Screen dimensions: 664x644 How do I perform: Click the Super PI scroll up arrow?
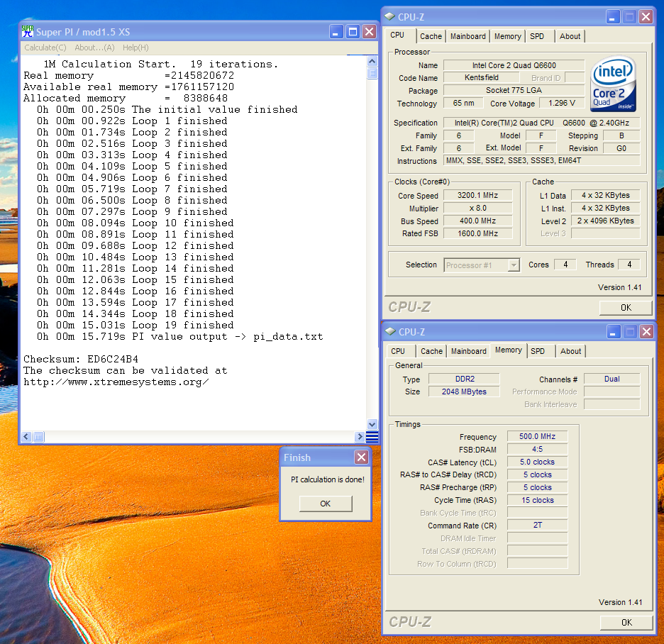pos(372,62)
